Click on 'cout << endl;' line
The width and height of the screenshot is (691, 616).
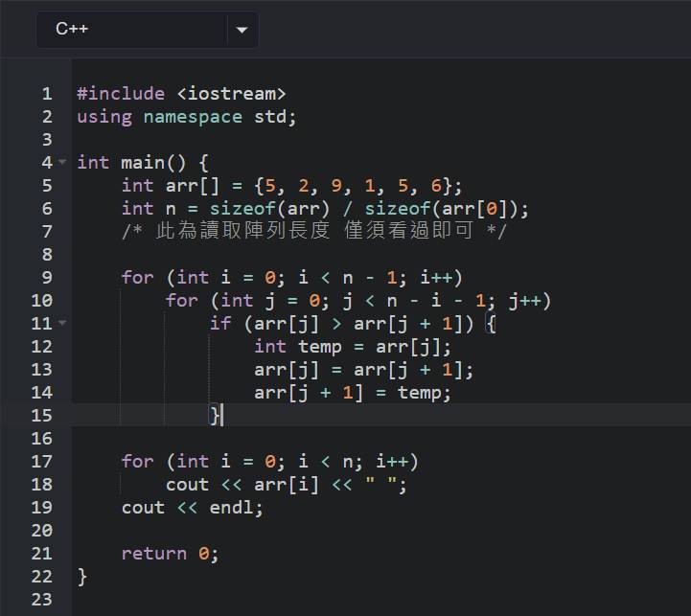192,508
